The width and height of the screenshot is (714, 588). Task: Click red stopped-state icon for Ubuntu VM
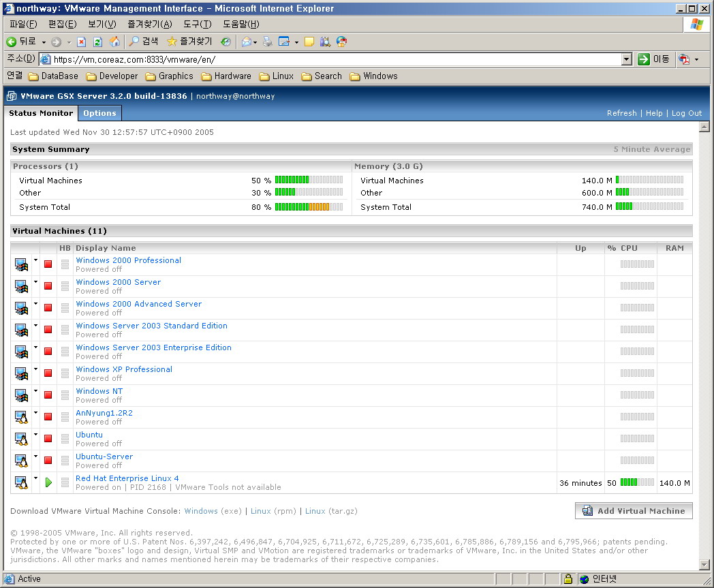tap(48, 439)
